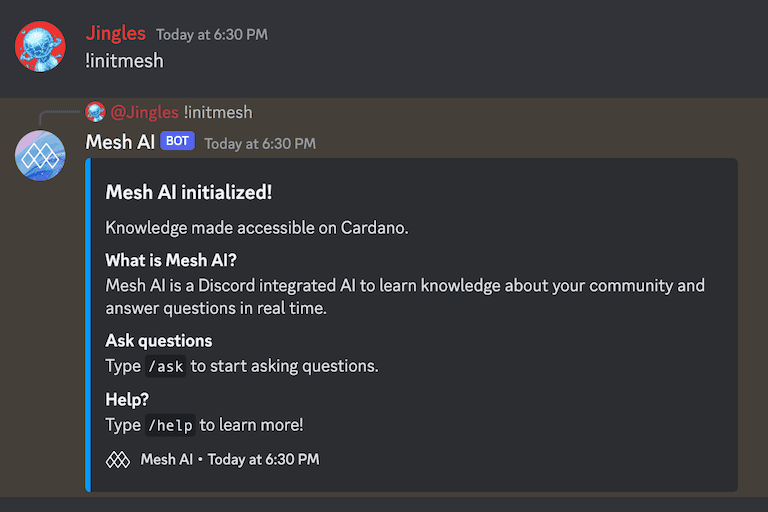Click the "What is Mesh AI?" heading
The width and height of the screenshot is (768, 512).
pos(170,261)
